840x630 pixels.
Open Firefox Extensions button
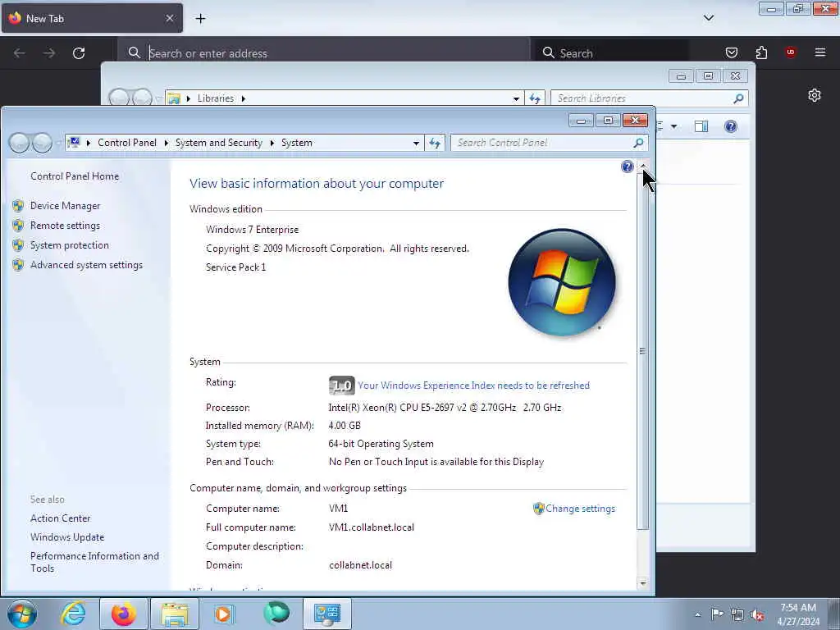click(x=761, y=52)
